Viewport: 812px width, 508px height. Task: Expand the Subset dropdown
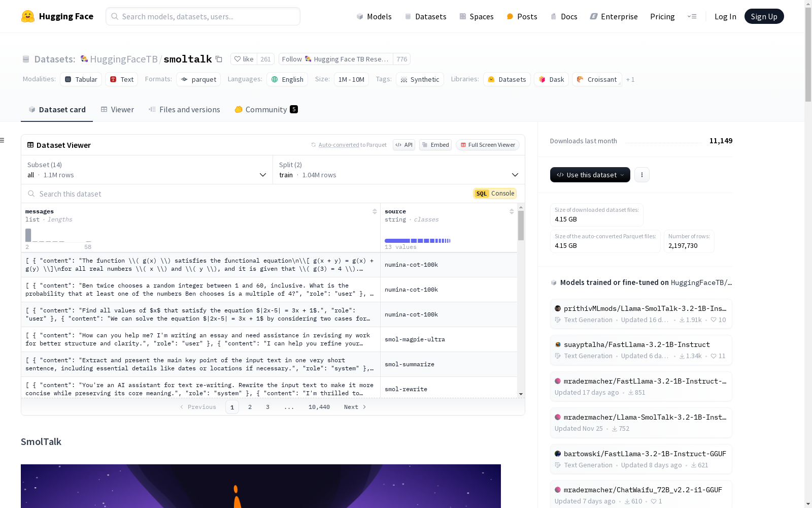coord(147,170)
